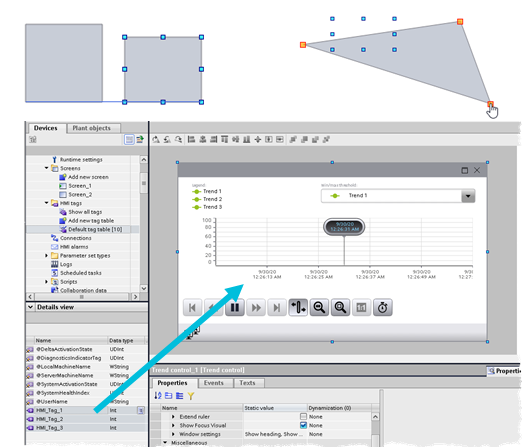Toggle Extend ruler dynamization checkbox
The width and height of the screenshot is (522, 447).
point(303,417)
